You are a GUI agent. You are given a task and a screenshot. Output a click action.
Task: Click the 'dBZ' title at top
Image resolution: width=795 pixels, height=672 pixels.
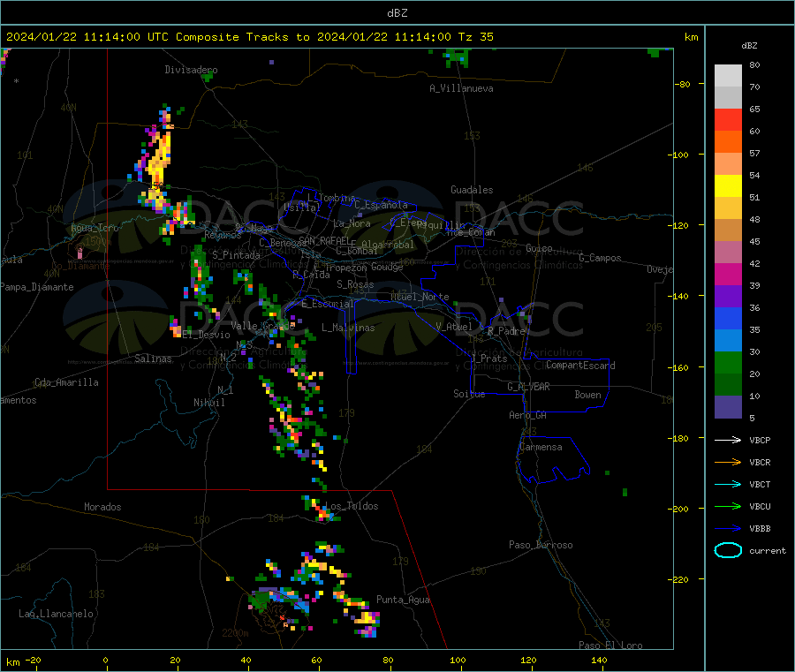click(x=397, y=13)
